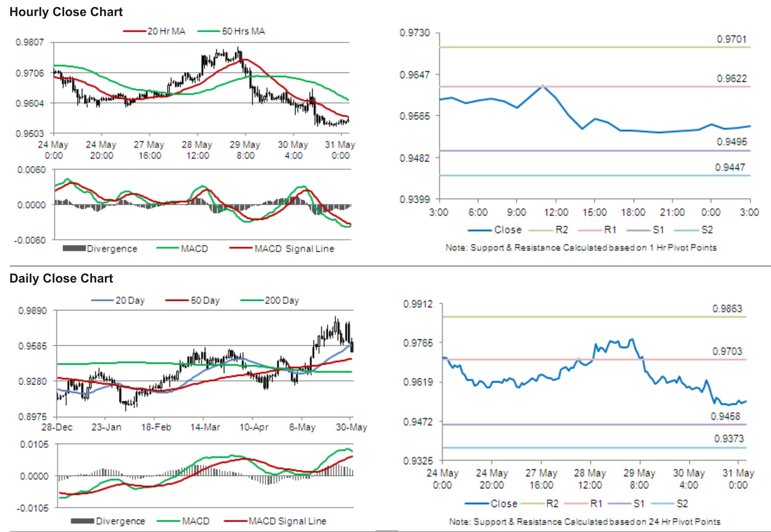The image size is (771, 532).
Task: Click the 6:00 time axis label
Action: 478,212
